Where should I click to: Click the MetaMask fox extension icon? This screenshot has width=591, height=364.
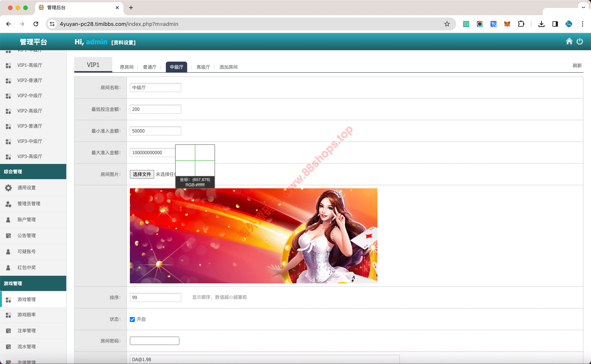[x=507, y=24]
